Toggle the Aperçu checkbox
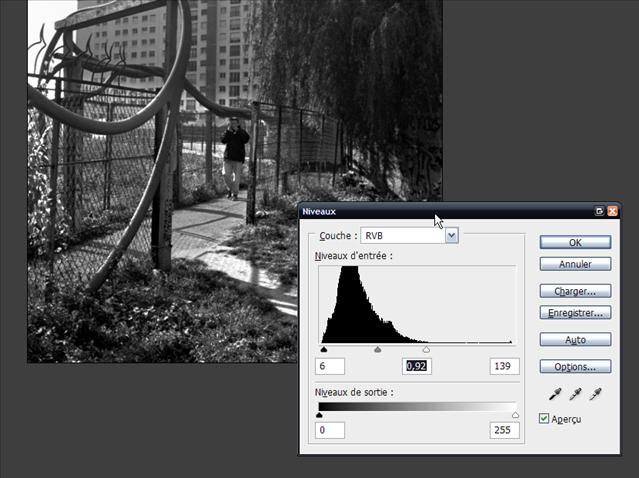639x478 pixels. tap(544, 419)
